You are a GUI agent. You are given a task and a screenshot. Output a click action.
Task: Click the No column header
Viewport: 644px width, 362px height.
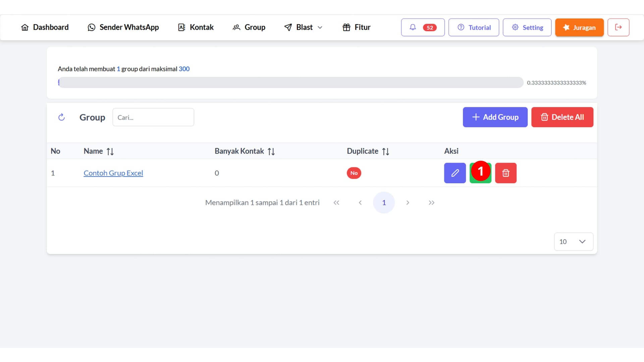click(55, 151)
